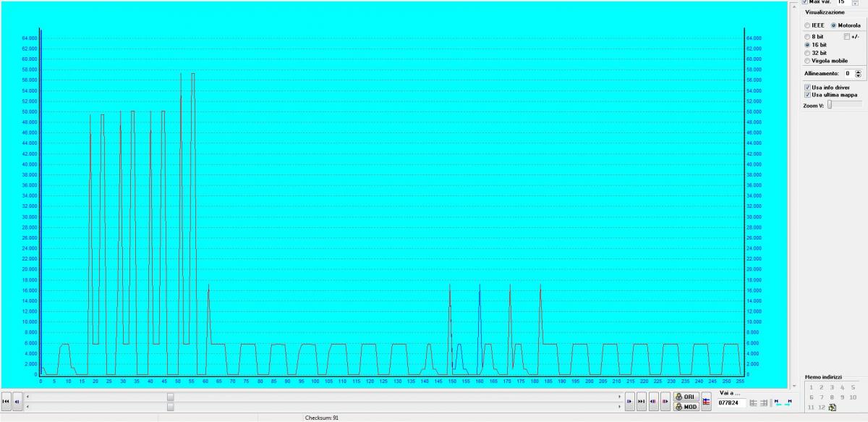The image size is (868, 422).
Task: Select the IEEE format radio button
Action: coord(808,25)
